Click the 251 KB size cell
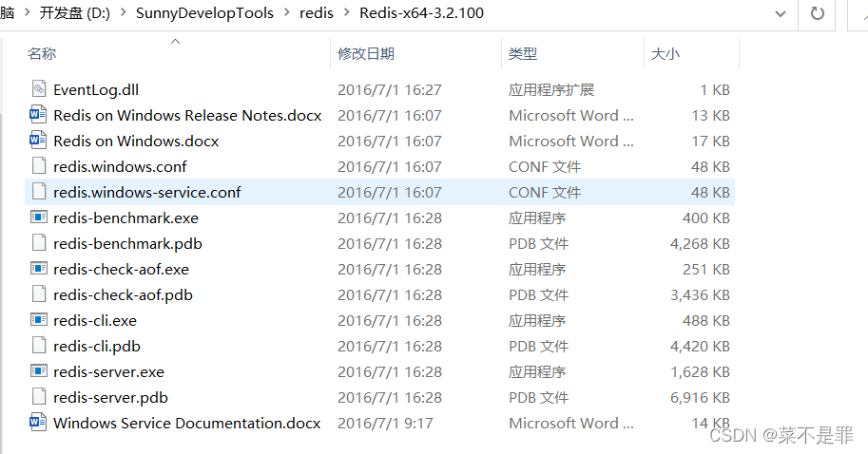This screenshot has height=454, width=868. (x=705, y=270)
